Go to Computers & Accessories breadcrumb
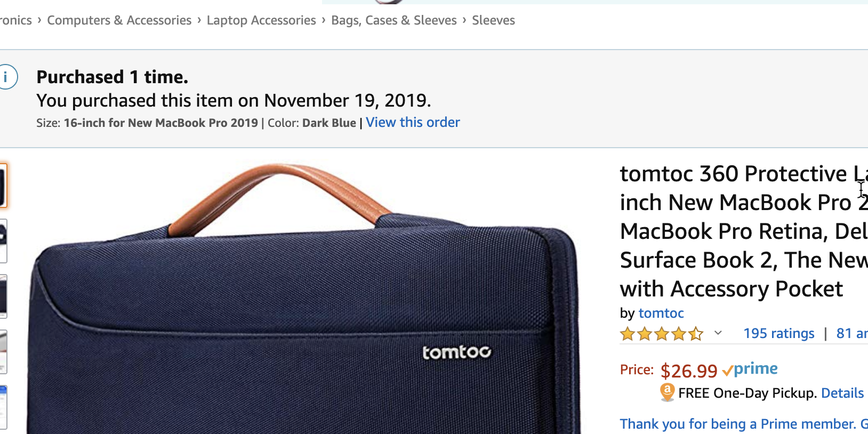Screen dimensions: 868x434 click(119, 20)
